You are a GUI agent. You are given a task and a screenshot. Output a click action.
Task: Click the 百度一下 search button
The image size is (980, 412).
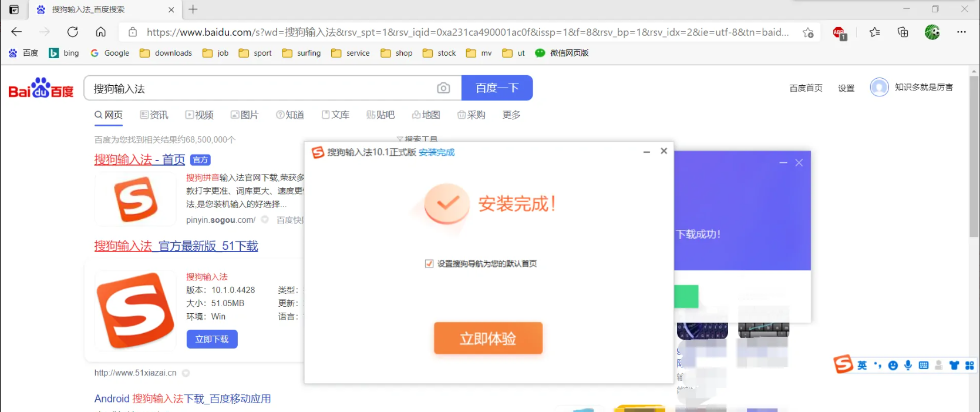[497, 88]
